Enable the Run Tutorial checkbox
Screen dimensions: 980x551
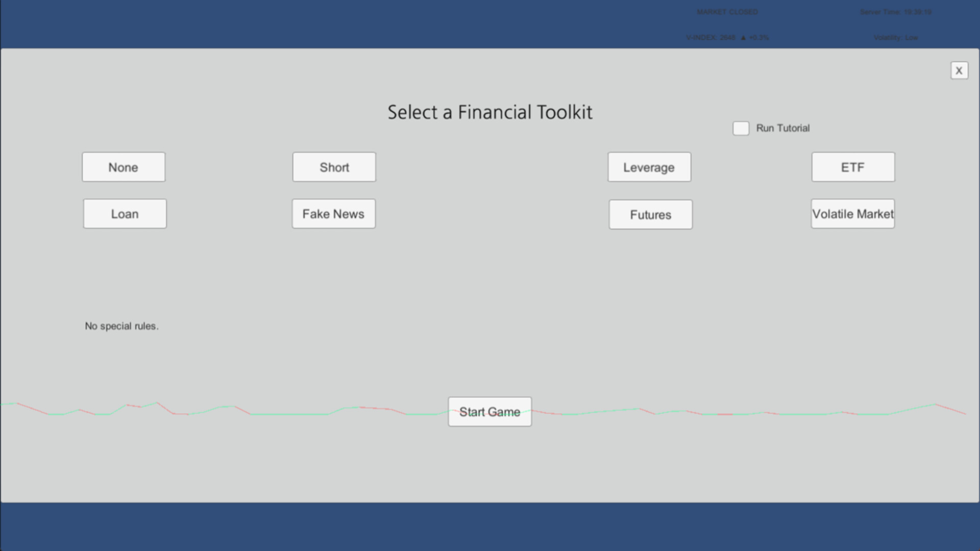tap(741, 128)
